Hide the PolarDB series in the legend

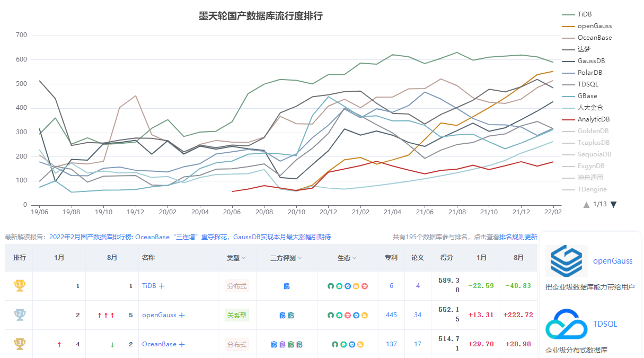point(582,73)
